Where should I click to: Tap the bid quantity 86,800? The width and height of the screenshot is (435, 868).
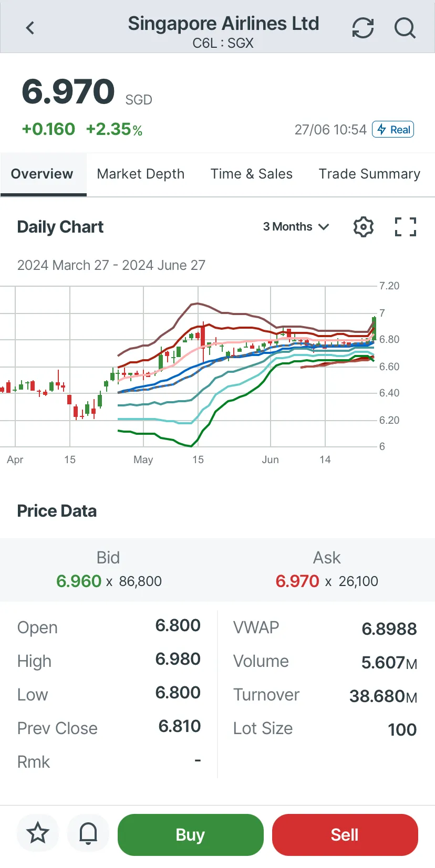pyautogui.click(x=140, y=581)
